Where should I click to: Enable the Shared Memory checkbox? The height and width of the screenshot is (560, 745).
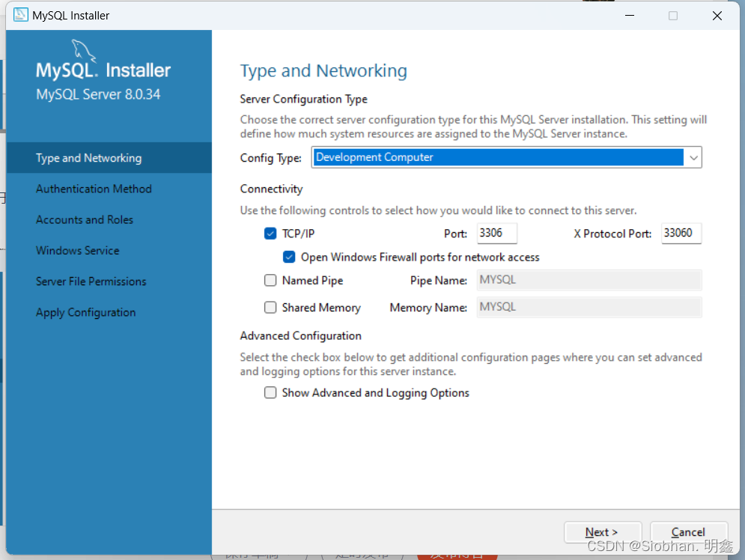270,307
